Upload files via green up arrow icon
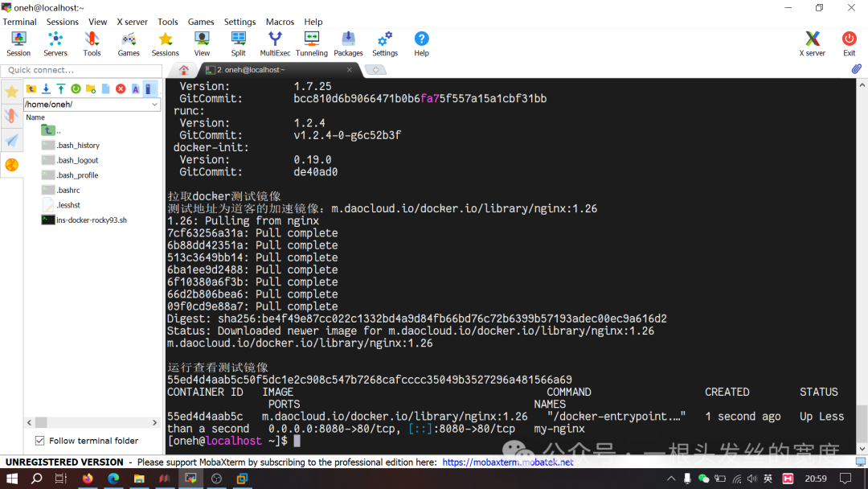The width and height of the screenshot is (868, 489). [61, 89]
